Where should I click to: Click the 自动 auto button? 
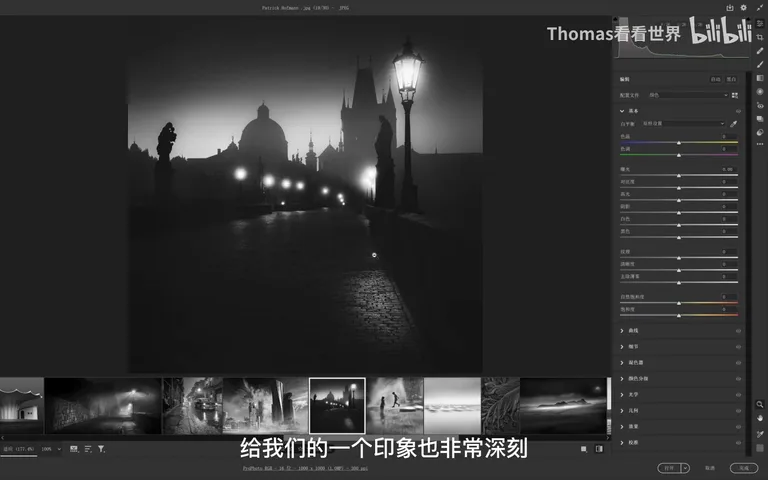(716, 79)
